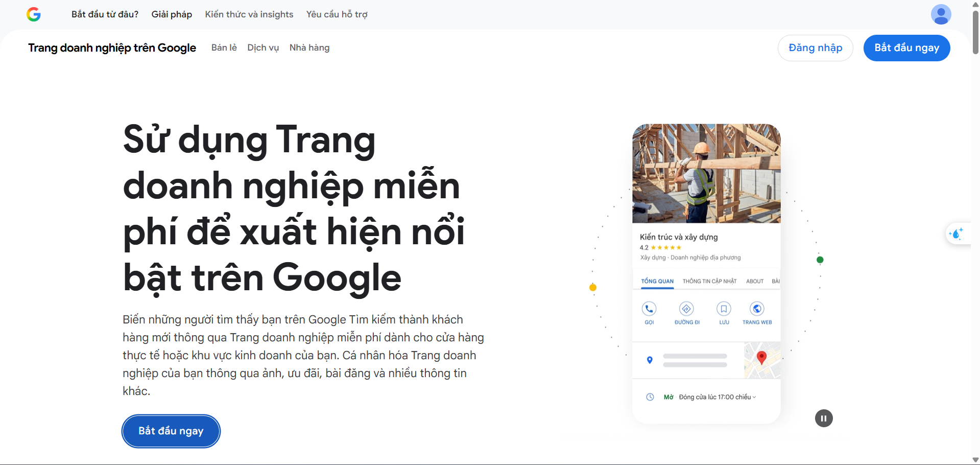Pause the phone mockup animation
The width and height of the screenshot is (980, 465).
(823, 418)
